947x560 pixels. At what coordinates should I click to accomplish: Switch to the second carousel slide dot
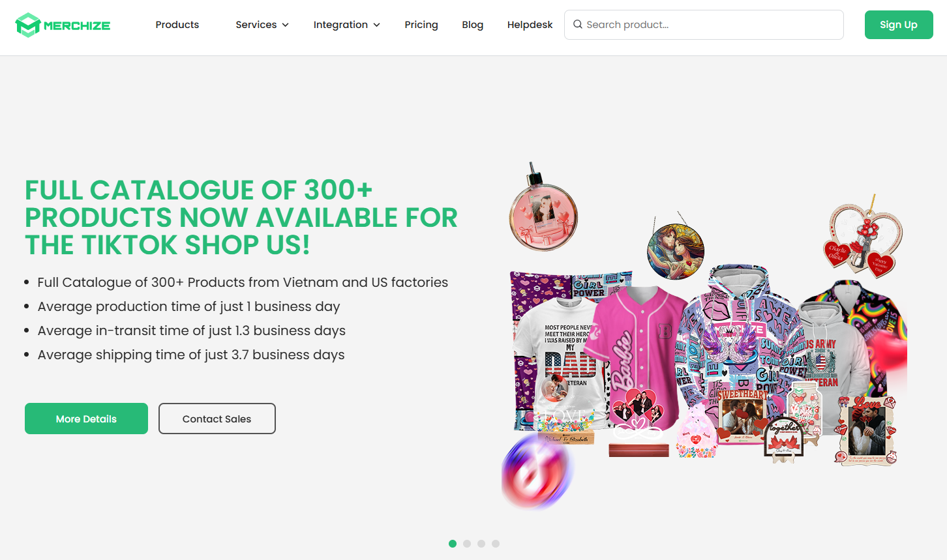click(467, 544)
